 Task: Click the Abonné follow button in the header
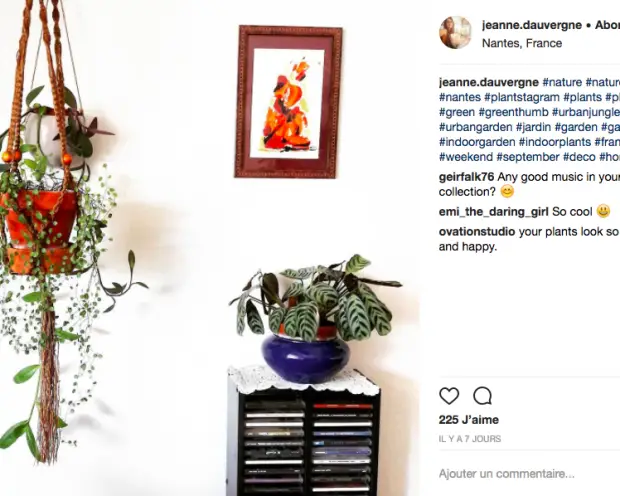tap(607, 25)
